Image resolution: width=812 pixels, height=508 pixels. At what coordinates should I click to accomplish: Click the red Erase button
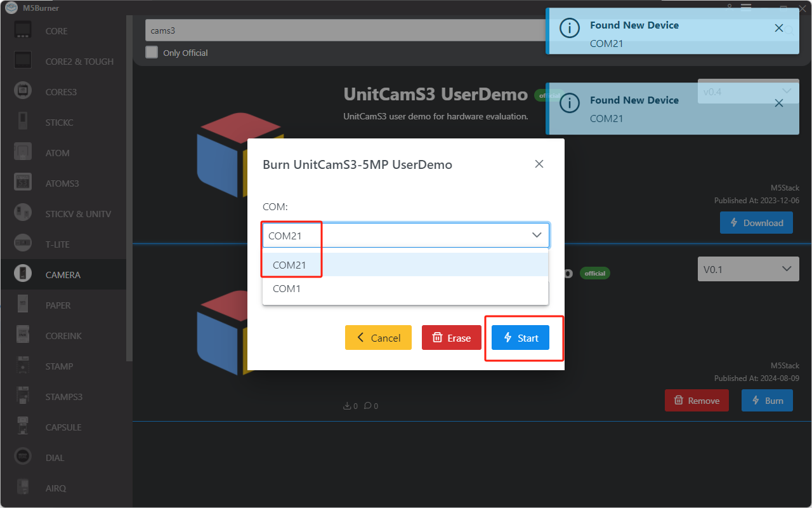(x=452, y=338)
